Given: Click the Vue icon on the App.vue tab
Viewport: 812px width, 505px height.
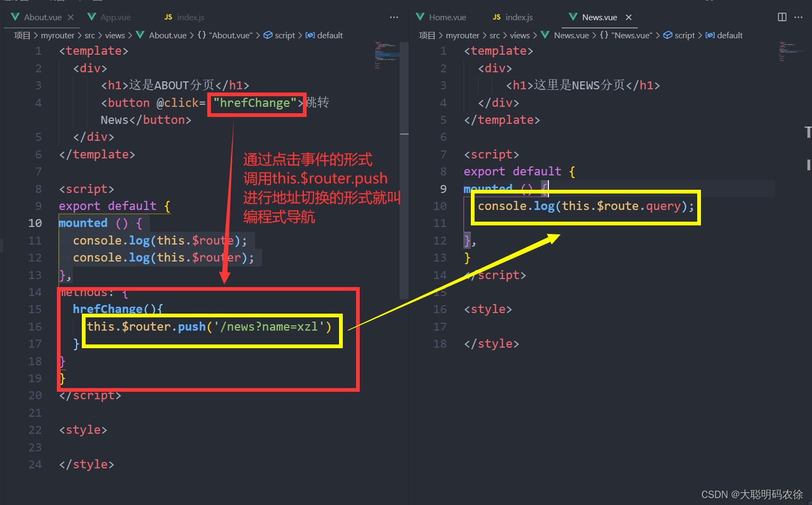Looking at the screenshot, I should (x=92, y=17).
